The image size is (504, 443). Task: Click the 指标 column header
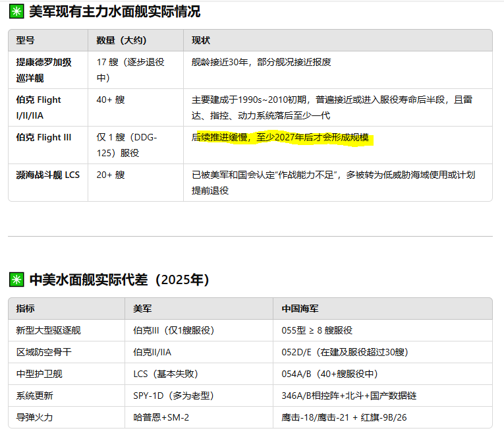pos(26,309)
